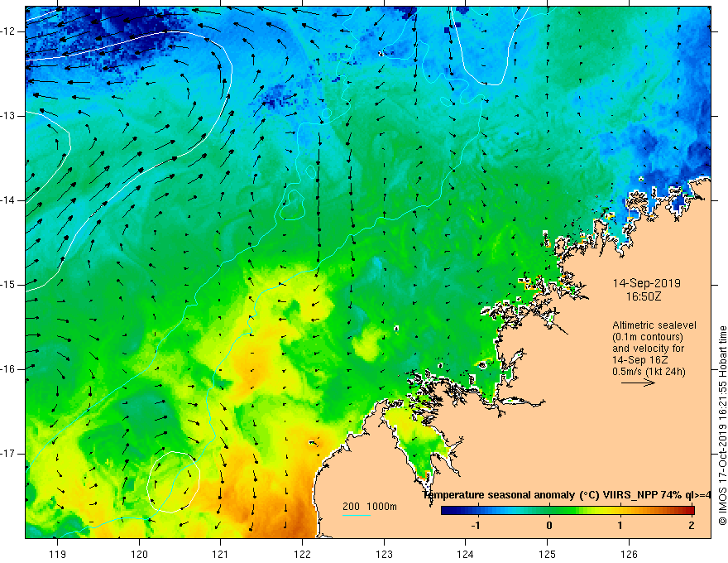728x563 pixels.
Task: Click the 1 tick label on colorbar
Action: click(620, 526)
